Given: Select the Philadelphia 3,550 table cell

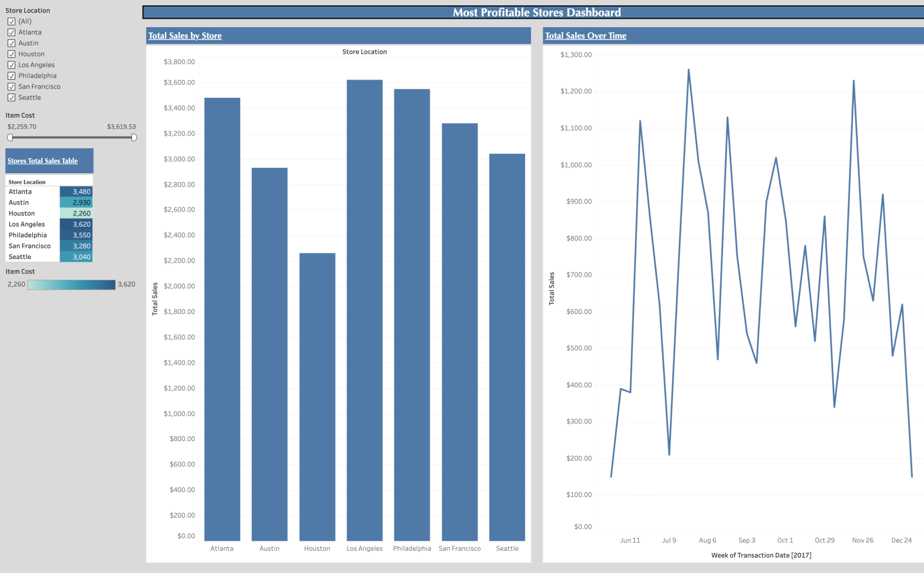Looking at the screenshot, I should coord(76,235).
